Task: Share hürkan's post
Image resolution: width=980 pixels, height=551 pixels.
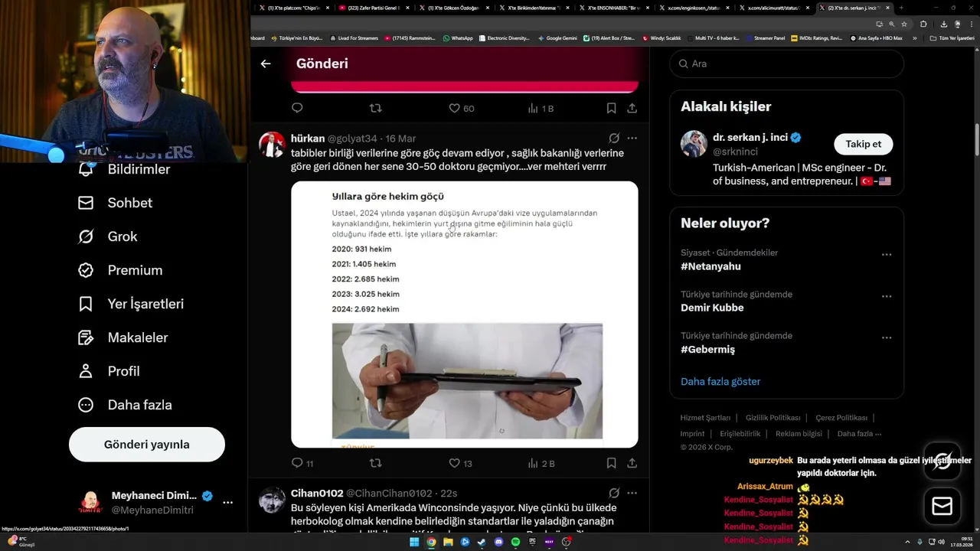Action: (x=632, y=463)
